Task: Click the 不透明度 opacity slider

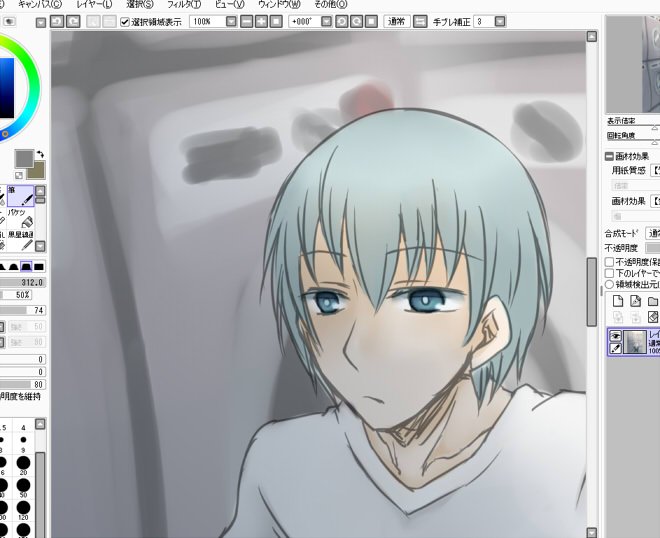Action: pyautogui.click(x=653, y=248)
